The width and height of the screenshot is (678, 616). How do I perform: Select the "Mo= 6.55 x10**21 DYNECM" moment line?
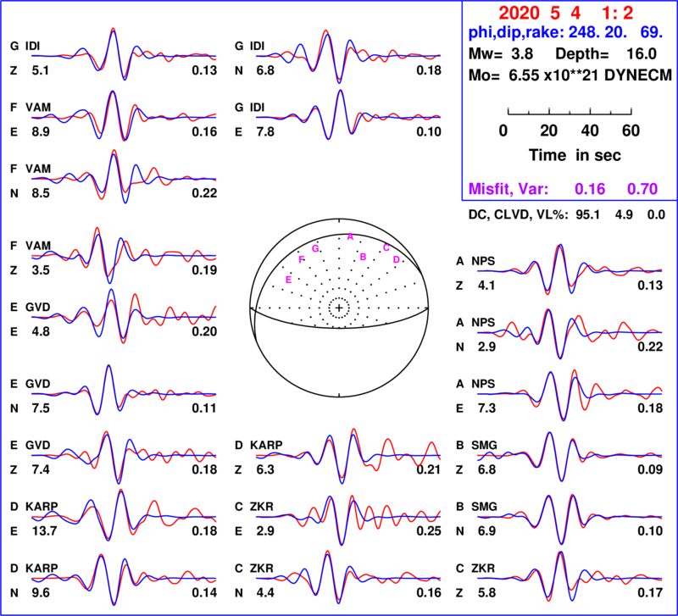[x=570, y=75]
